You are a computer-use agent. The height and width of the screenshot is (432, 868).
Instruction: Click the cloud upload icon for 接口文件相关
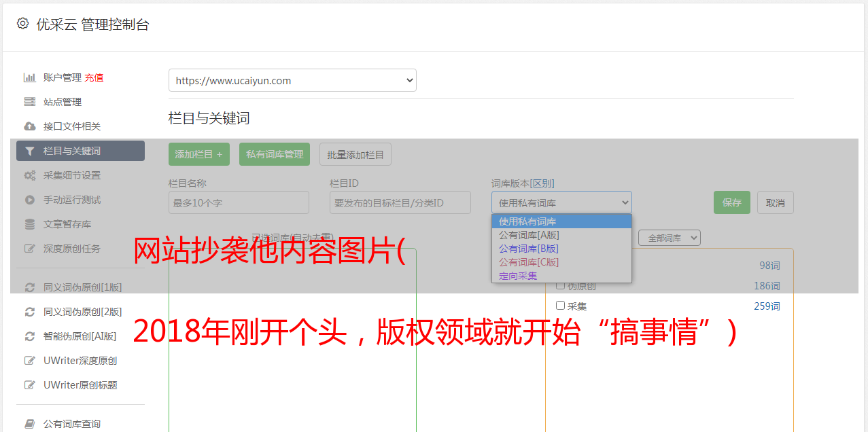pyautogui.click(x=29, y=126)
